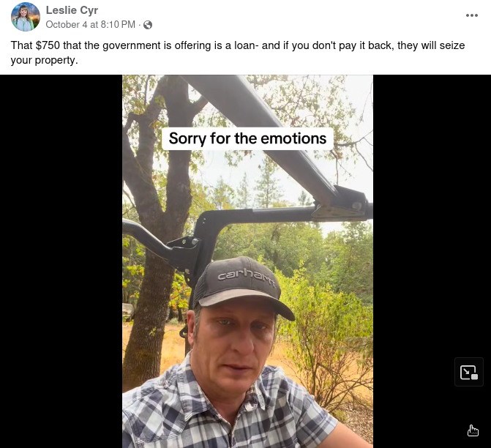Click the globe public privacy icon
491x448 pixels.
(149, 25)
